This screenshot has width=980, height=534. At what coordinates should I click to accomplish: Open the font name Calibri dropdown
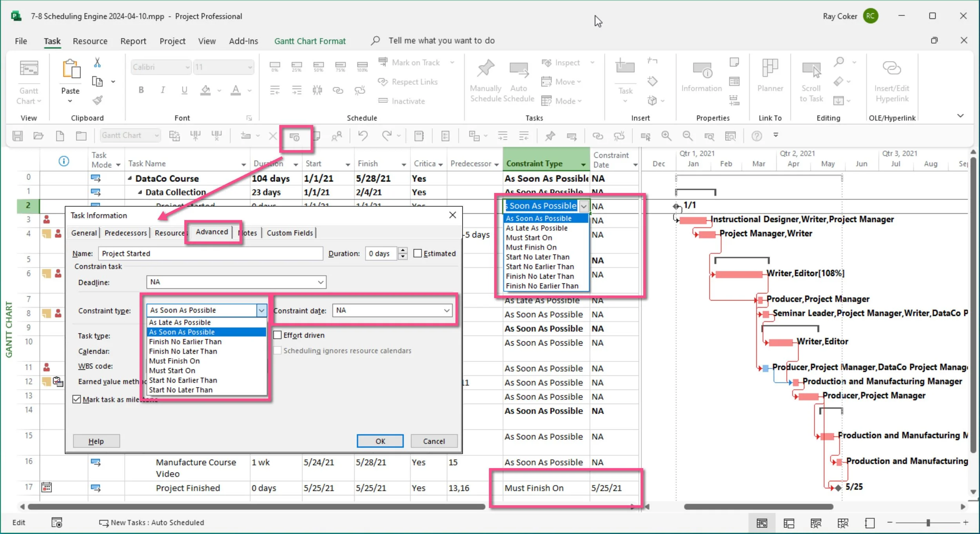coord(187,67)
